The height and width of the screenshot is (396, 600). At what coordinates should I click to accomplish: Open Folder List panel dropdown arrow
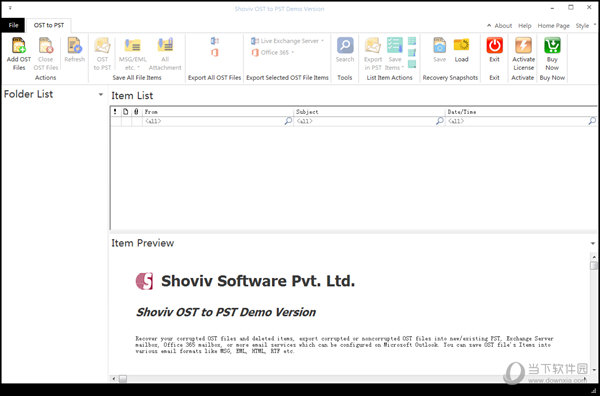click(x=101, y=94)
